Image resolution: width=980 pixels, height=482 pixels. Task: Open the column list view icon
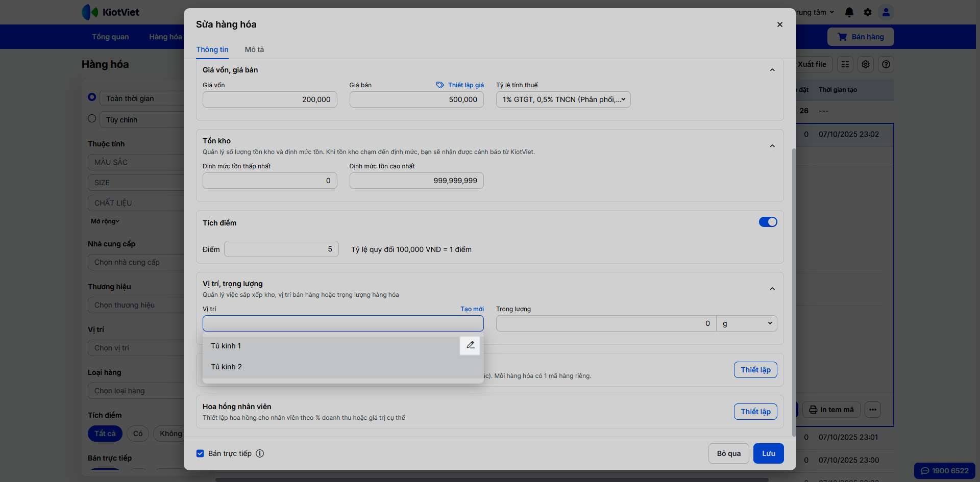(x=845, y=64)
